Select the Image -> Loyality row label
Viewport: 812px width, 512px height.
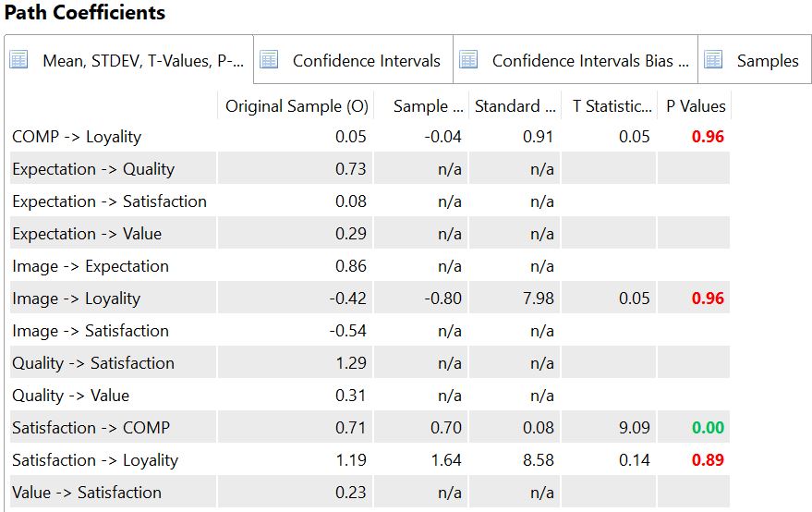[77, 299]
